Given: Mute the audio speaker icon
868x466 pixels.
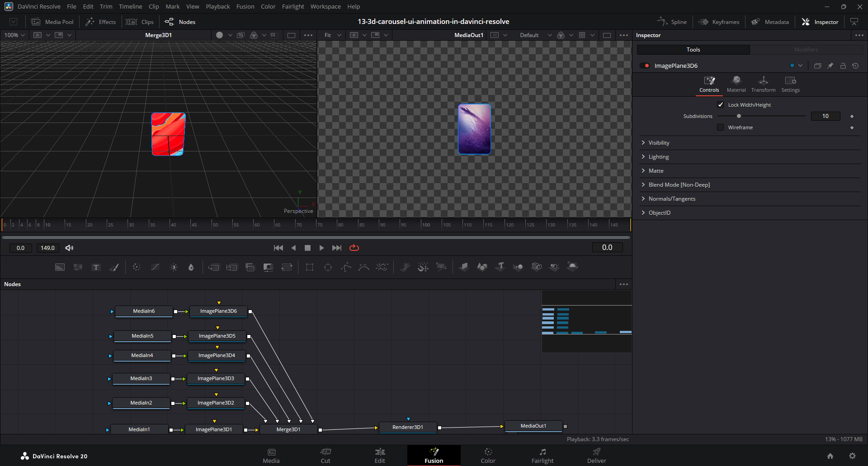Looking at the screenshot, I should [x=69, y=248].
